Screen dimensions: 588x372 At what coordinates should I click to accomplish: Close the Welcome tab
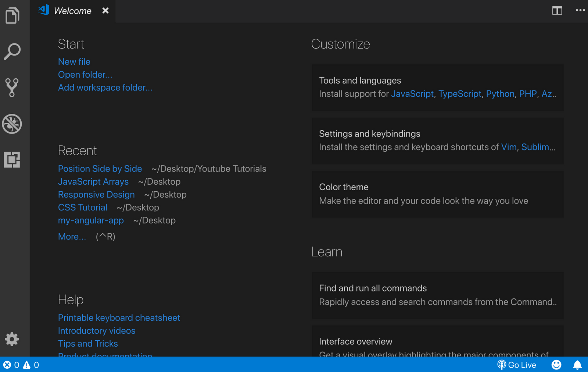pos(105,11)
